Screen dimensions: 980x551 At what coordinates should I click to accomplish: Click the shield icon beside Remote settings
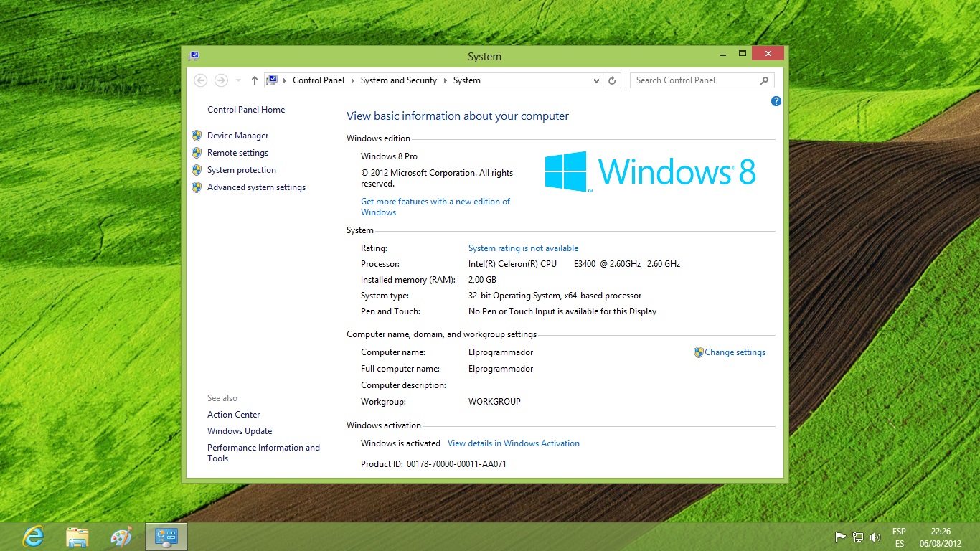point(197,152)
